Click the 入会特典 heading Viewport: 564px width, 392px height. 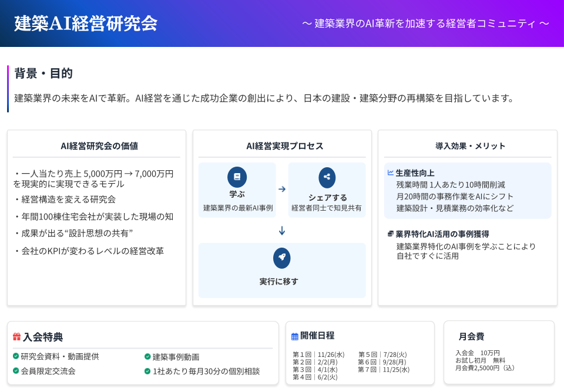click(x=43, y=337)
